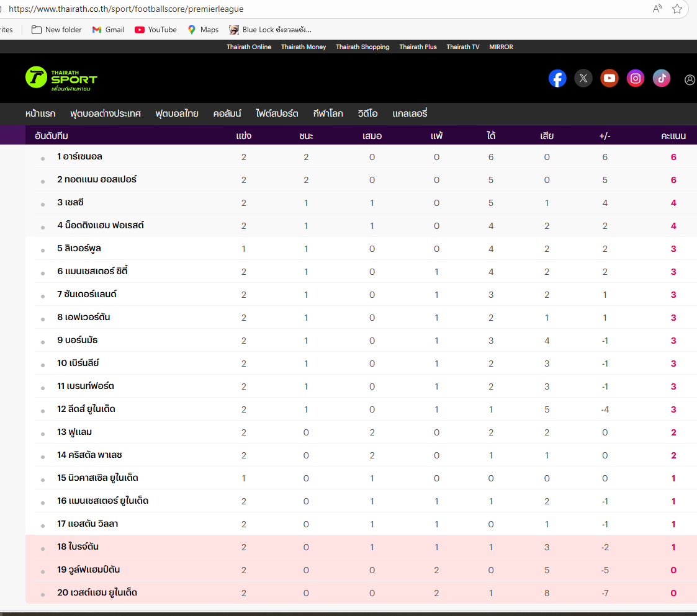Screen dimensions: 697x616
Task: Open แกลเลอรี่ menu item
Action: [x=410, y=114]
